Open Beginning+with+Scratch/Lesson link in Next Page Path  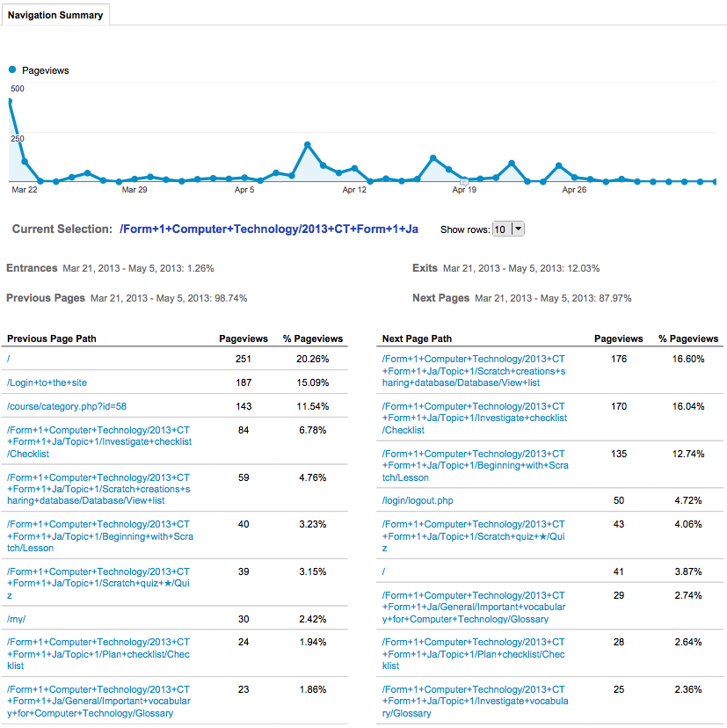[474, 466]
